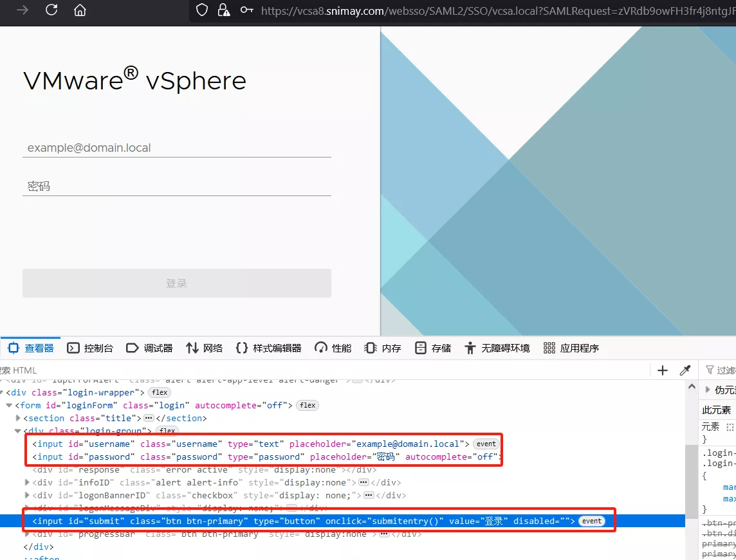This screenshot has height=560, width=736.
Task: Pick a color with the eyedropper tool
Action: tap(685, 370)
